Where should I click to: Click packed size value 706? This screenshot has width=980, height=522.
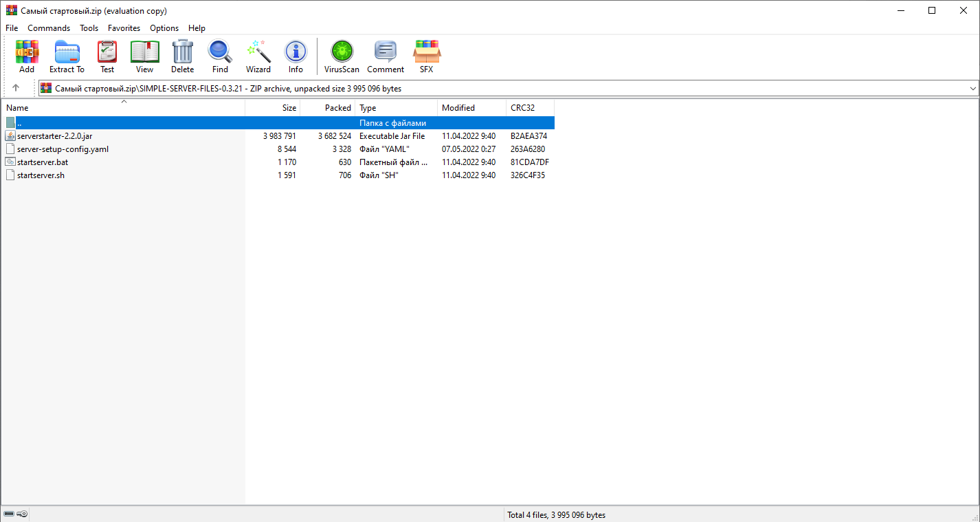click(345, 175)
